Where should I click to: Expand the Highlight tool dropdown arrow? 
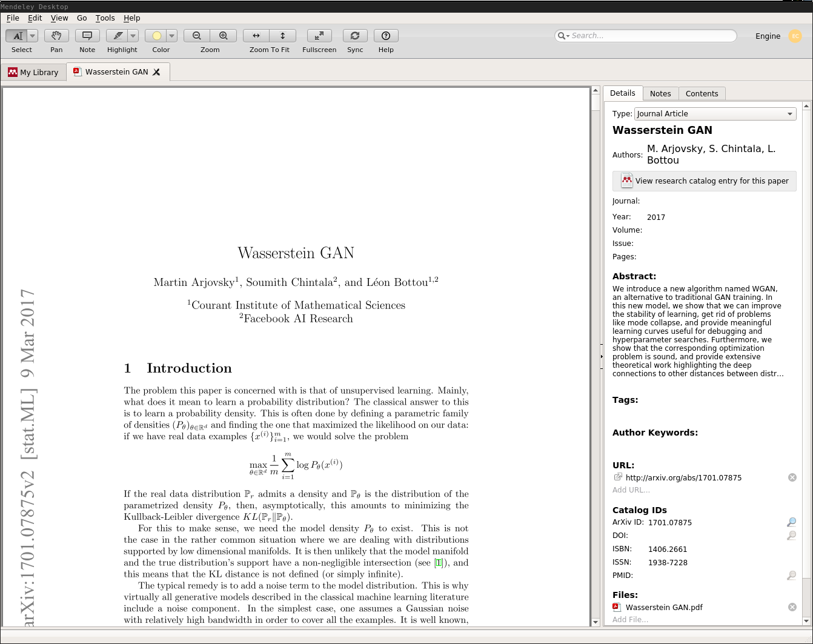click(x=133, y=36)
